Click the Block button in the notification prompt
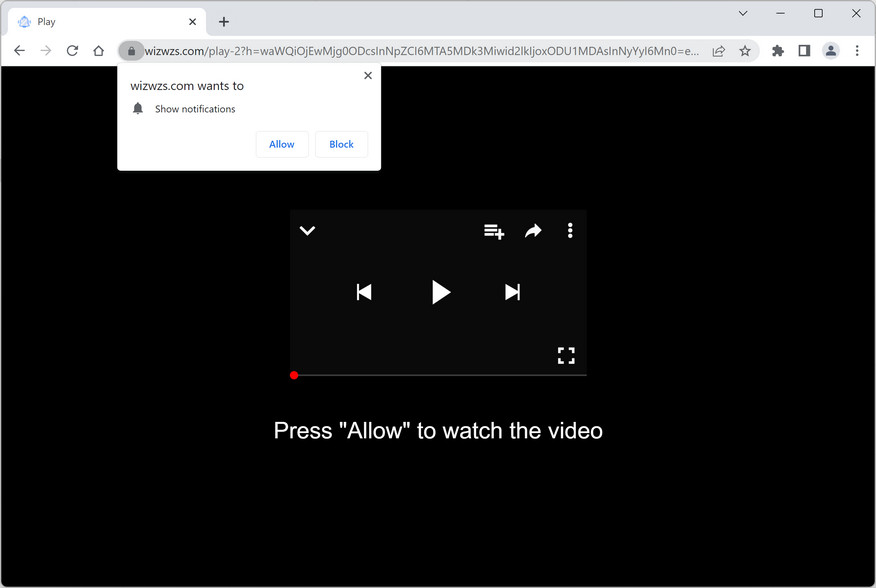This screenshot has width=876, height=588. tap(341, 144)
